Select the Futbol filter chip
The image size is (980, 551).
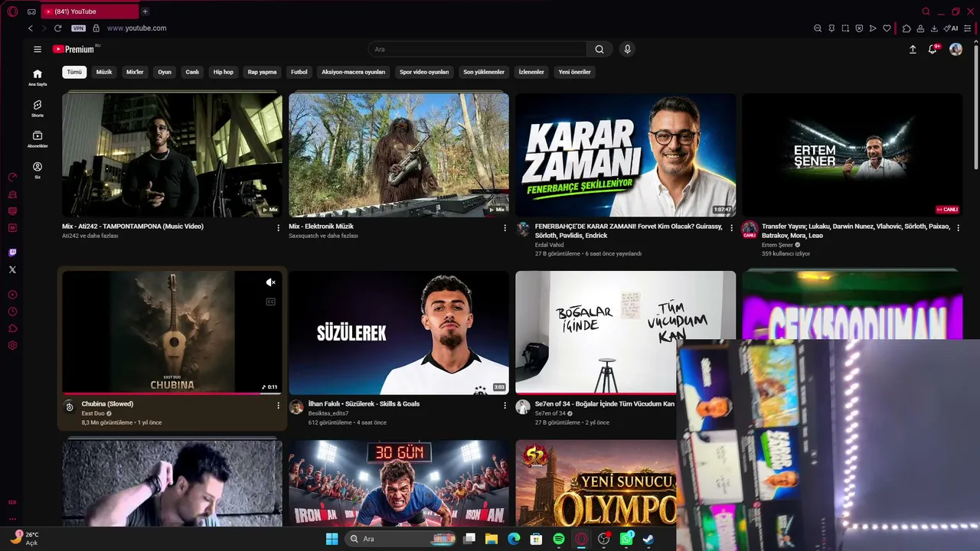click(x=299, y=72)
